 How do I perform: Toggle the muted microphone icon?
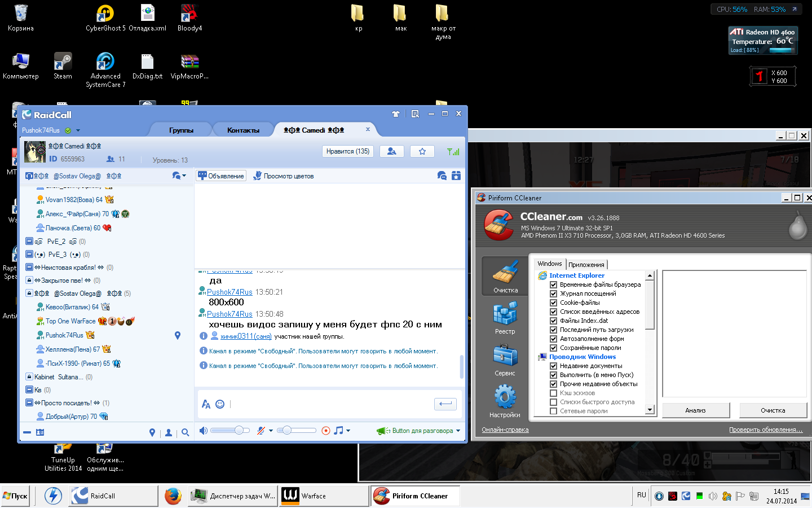pos(261,431)
